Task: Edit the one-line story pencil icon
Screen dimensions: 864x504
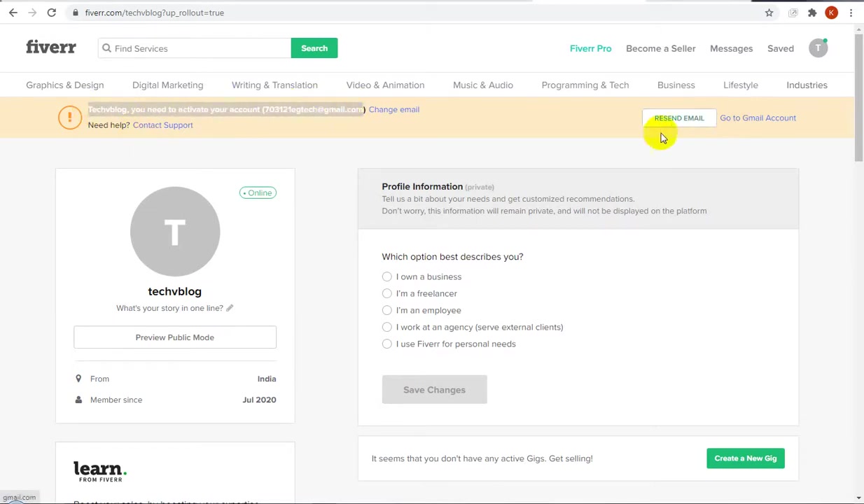Action: [229, 308]
